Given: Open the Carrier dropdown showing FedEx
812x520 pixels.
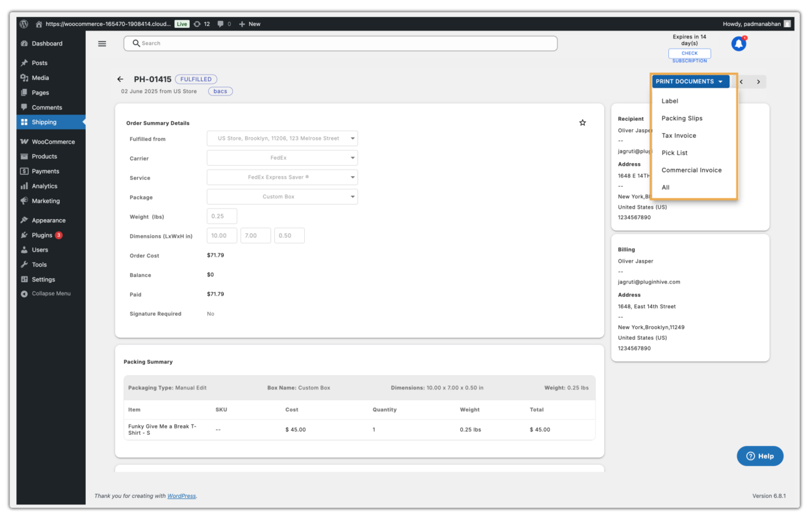Looking at the screenshot, I should point(282,158).
